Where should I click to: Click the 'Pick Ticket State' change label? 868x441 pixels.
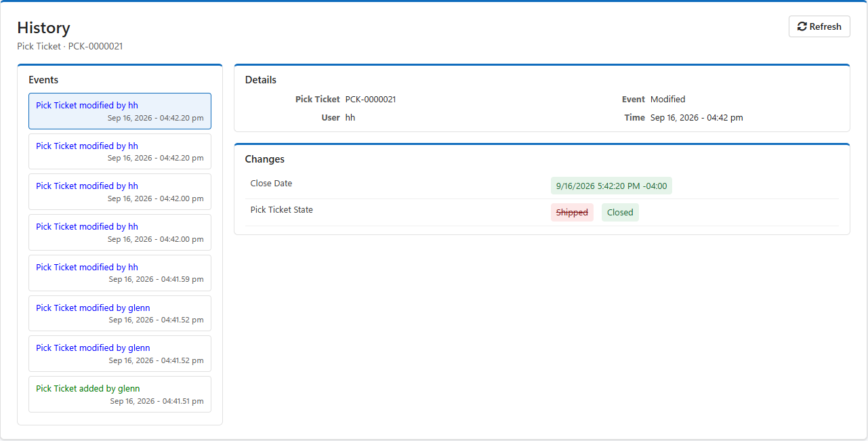282,210
